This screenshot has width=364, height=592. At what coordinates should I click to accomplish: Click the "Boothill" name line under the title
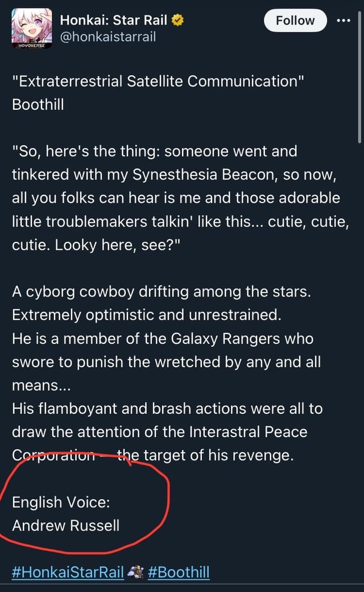tap(38, 105)
